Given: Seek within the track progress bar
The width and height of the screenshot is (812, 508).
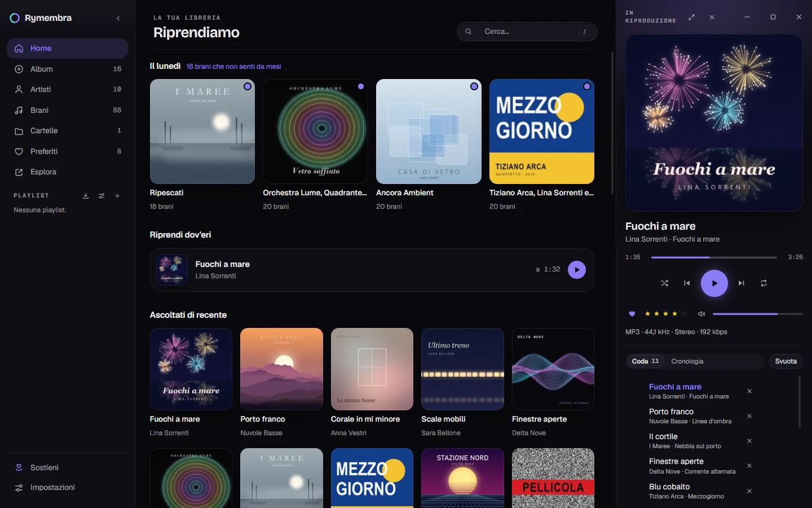Looking at the screenshot, I should pos(714,257).
